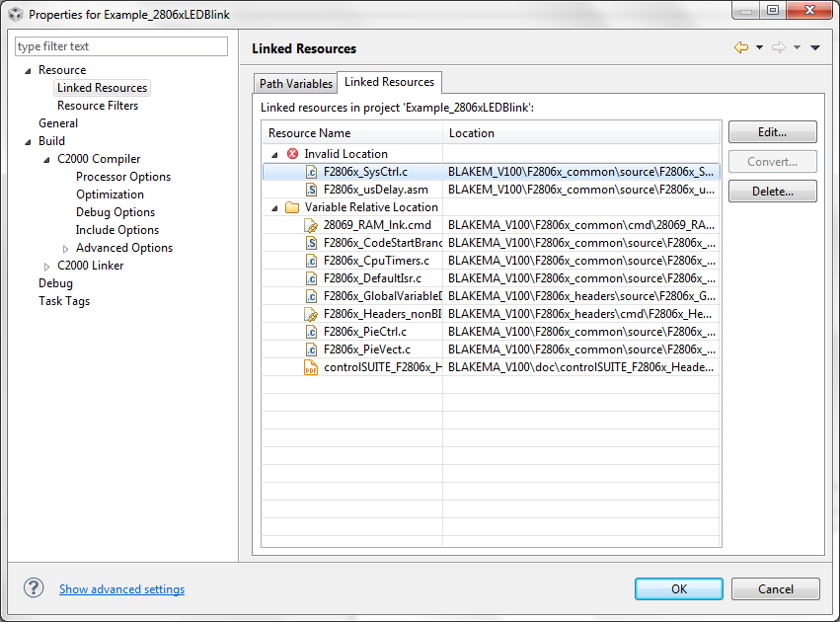Click the Variable Relative Location folder icon
This screenshot has width=840, height=622.
292,207
